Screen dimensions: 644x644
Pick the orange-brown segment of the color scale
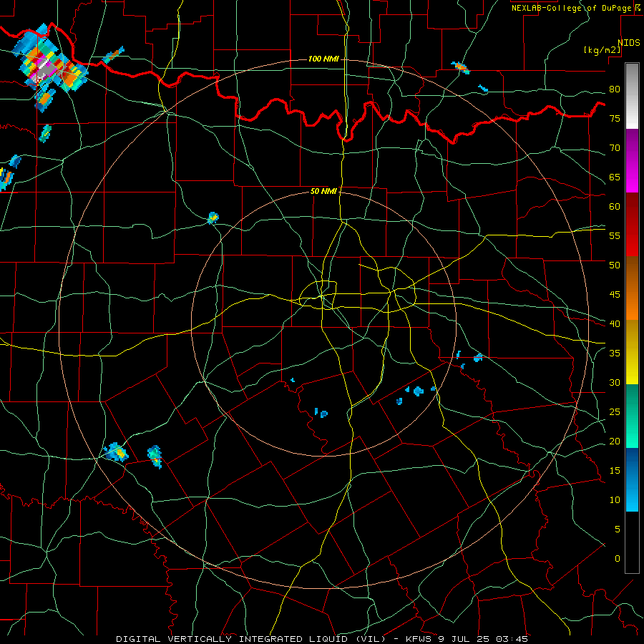click(x=632, y=288)
